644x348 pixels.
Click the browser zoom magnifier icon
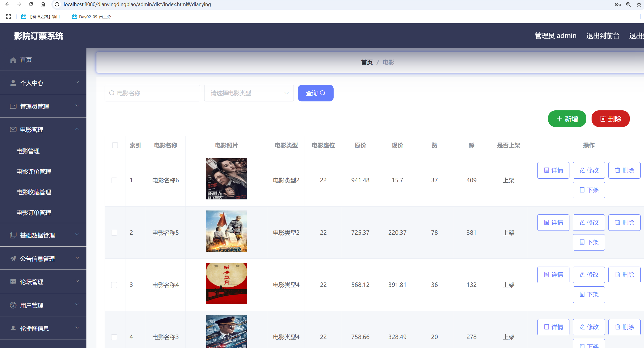(x=628, y=4)
